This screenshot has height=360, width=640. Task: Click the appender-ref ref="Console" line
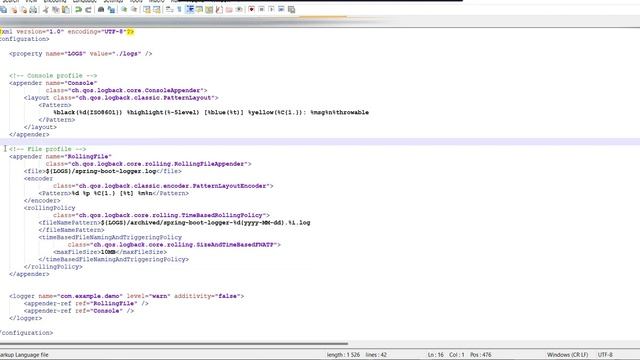pos(79,311)
